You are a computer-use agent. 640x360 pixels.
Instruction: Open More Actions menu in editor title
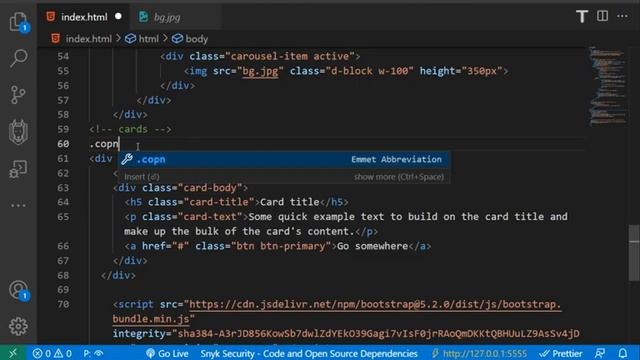[x=622, y=16]
